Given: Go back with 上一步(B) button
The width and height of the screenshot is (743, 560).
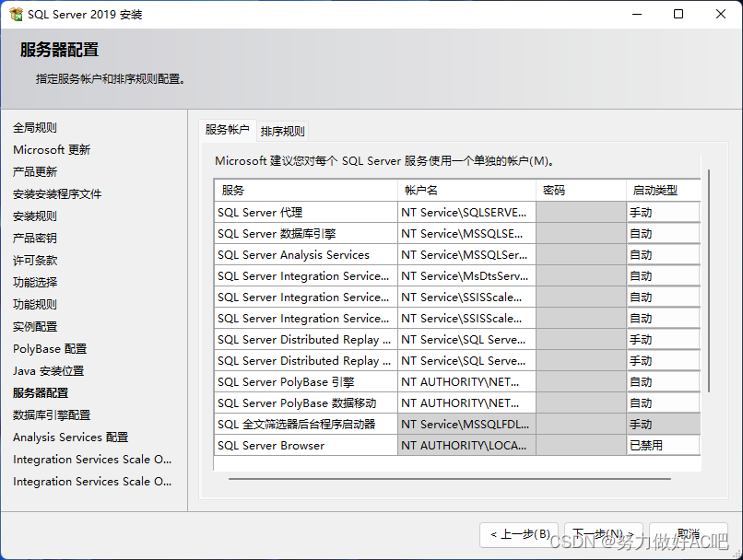Looking at the screenshot, I should point(519,535).
